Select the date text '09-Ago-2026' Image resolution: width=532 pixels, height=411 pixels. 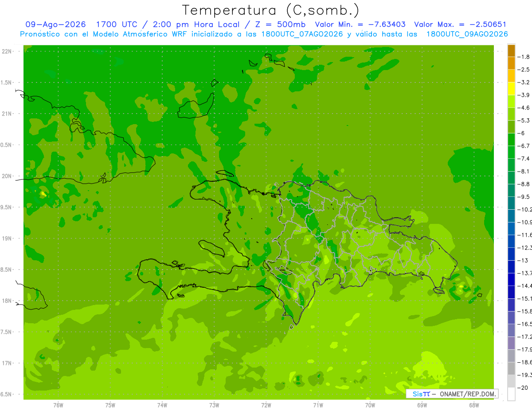click(55, 24)
